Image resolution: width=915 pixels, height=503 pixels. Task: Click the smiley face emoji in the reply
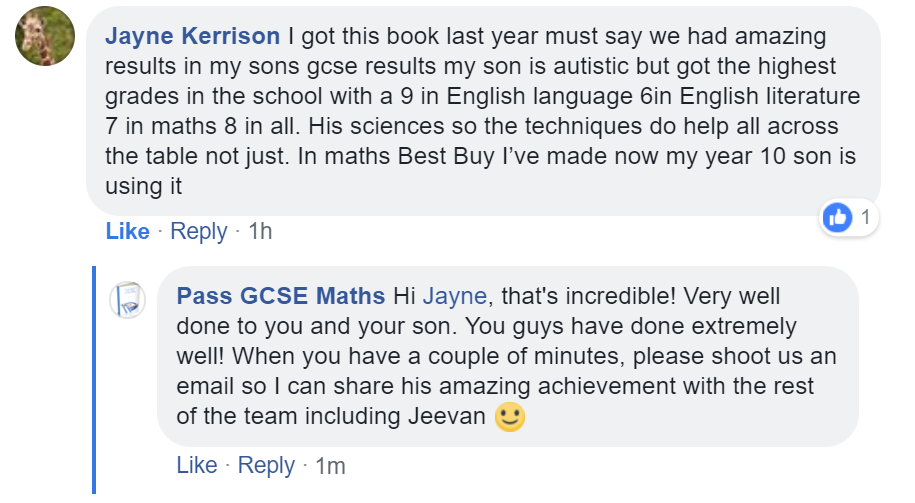point(510,417)
